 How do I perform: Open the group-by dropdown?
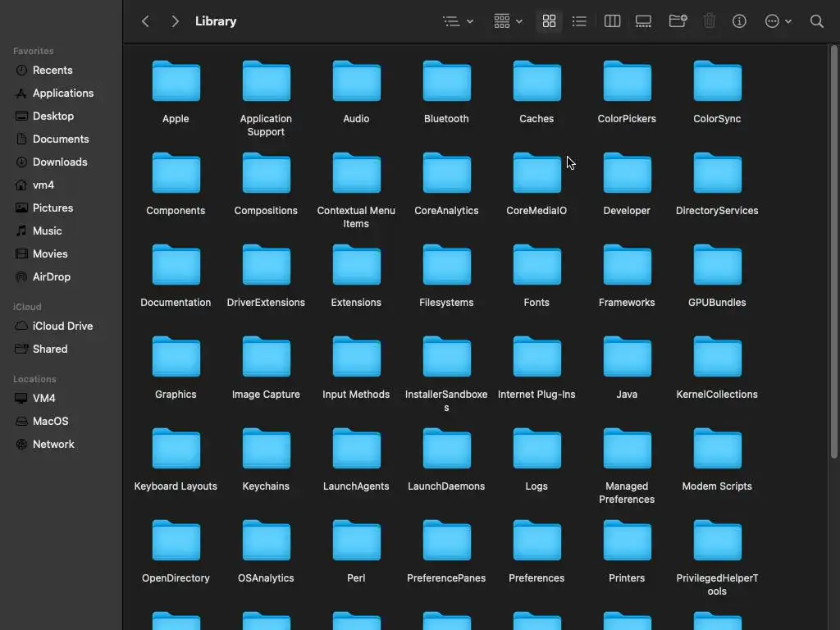point(508,21)
